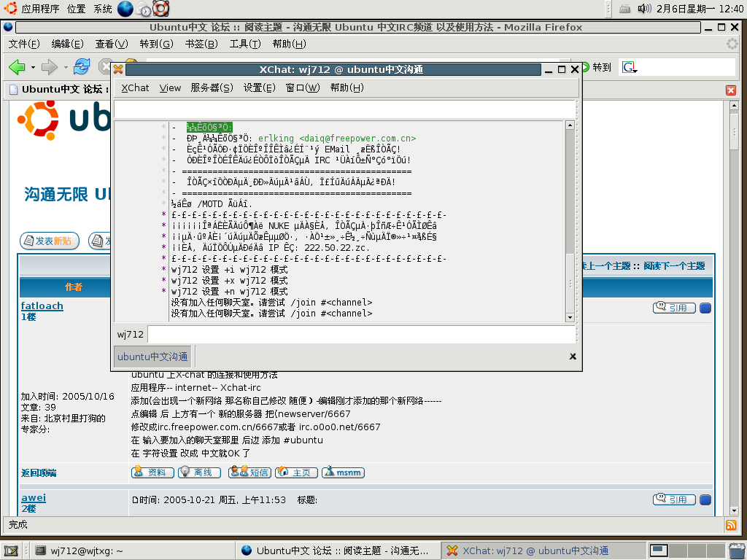Click Firefox page scrollbar up arrow
Screen dimensions: 747x560
click(x=734, y=105)
